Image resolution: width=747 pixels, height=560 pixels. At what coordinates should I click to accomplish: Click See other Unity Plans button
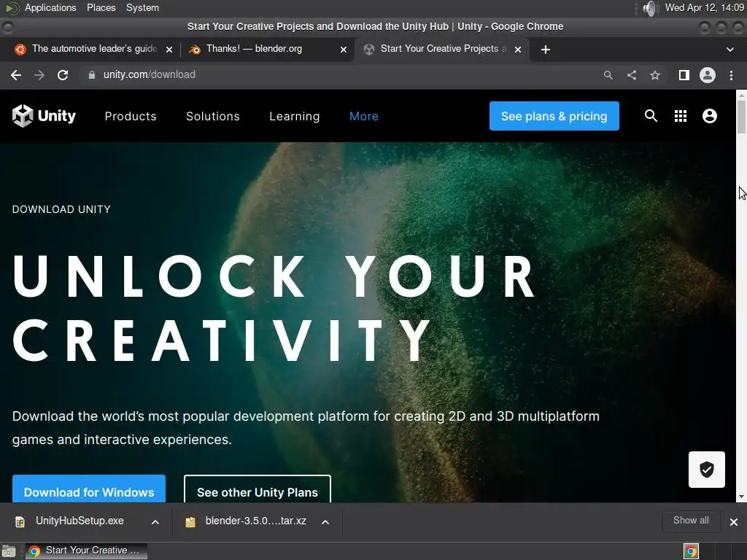tap(258, 489)
